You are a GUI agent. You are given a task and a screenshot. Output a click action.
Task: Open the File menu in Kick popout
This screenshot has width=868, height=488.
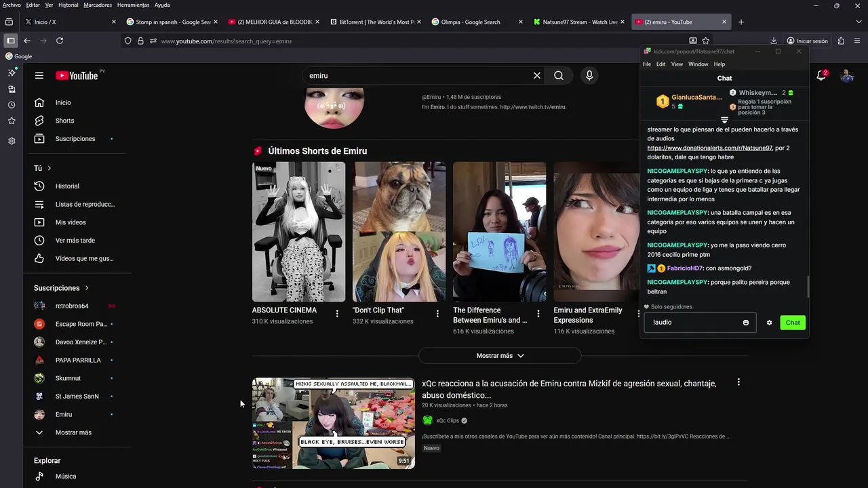point(647,64)
